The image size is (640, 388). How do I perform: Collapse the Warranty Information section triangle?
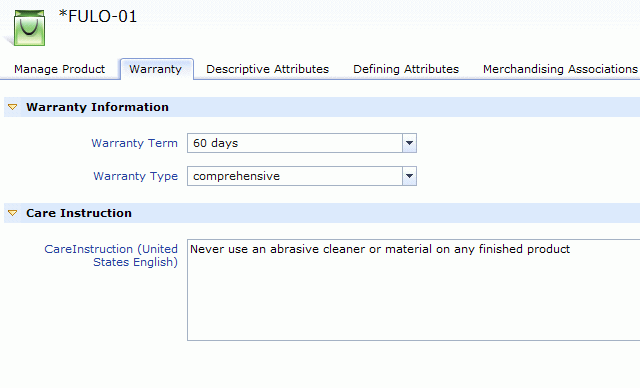13,107
